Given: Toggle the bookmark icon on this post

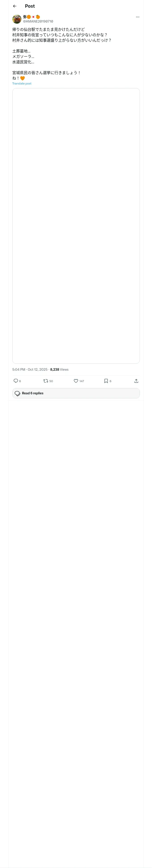Looking at the screenshot, I should pos(106,381).
